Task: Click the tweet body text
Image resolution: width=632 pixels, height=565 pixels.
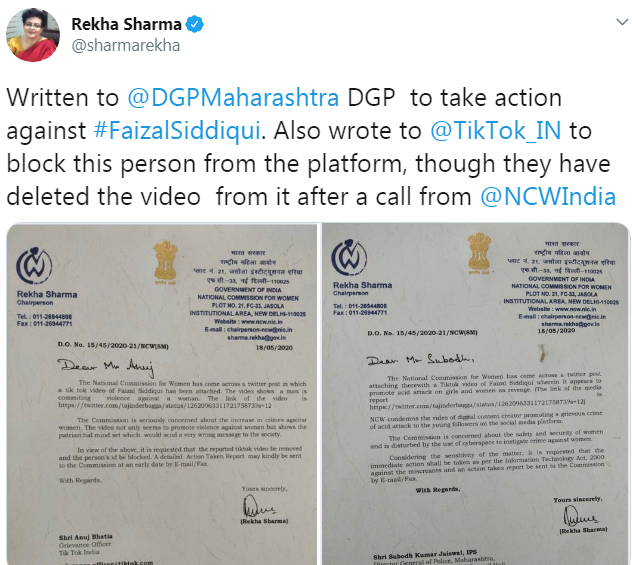Action: click(x=311, y=147)
